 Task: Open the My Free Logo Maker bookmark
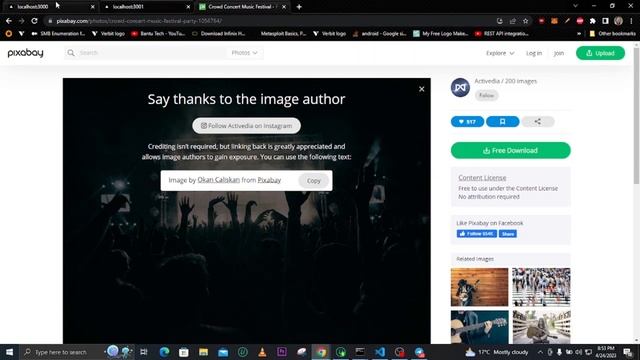coord(440,33)
